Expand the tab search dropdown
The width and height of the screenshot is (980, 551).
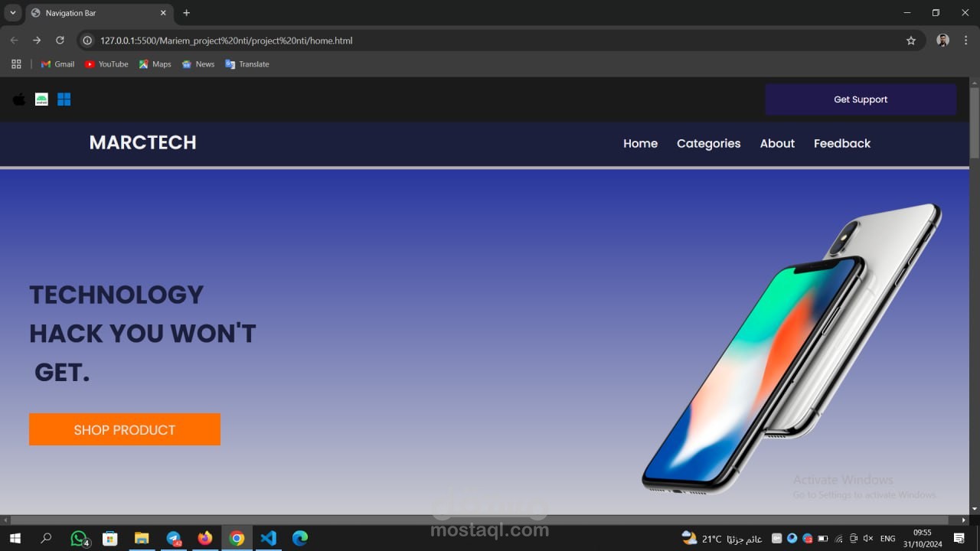[13, 13]
